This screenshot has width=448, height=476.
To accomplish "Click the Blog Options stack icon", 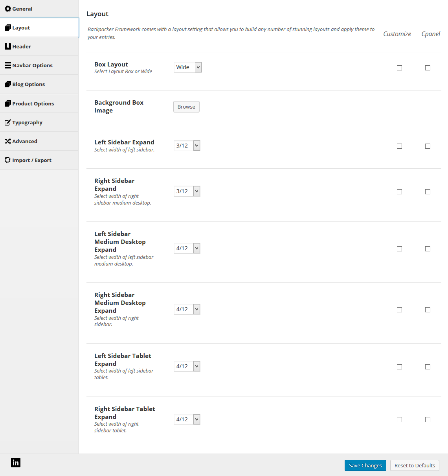I will (x=8, y=84).
